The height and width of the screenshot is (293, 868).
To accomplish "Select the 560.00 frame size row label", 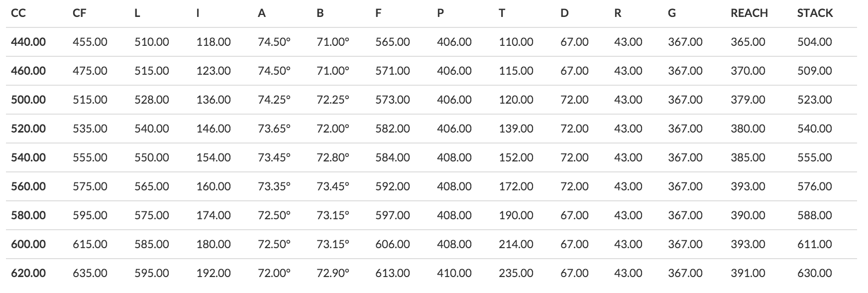I will pos(28,186).
